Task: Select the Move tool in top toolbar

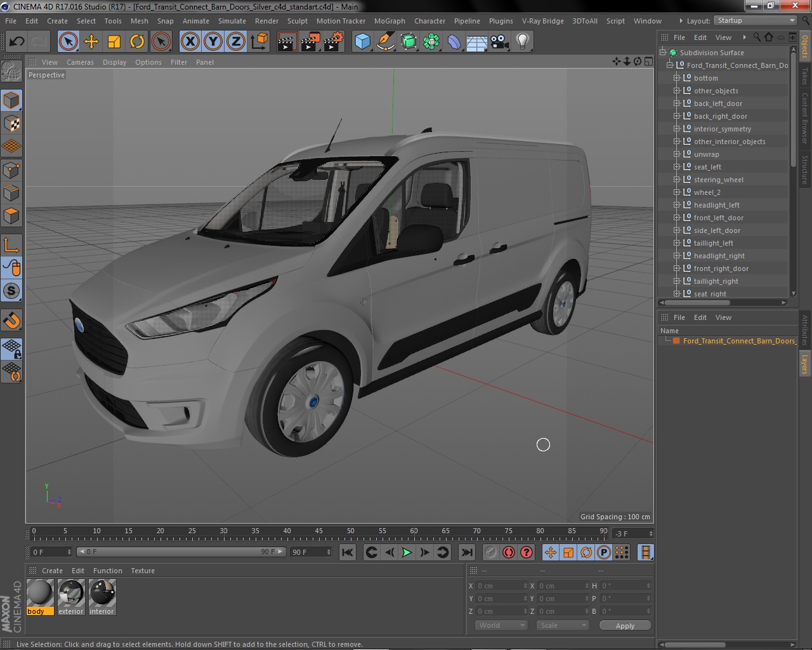Action: pyautogui.click(x=91, y=42)
